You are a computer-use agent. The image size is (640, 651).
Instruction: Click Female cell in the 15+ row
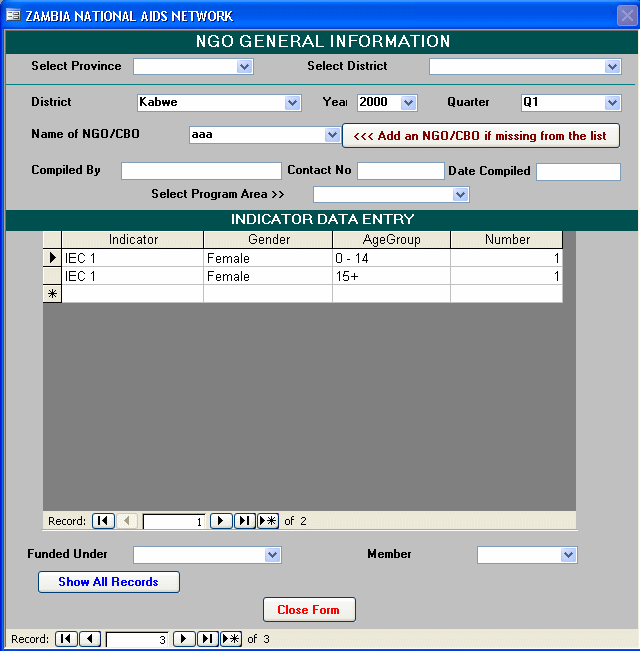(268, 276)
